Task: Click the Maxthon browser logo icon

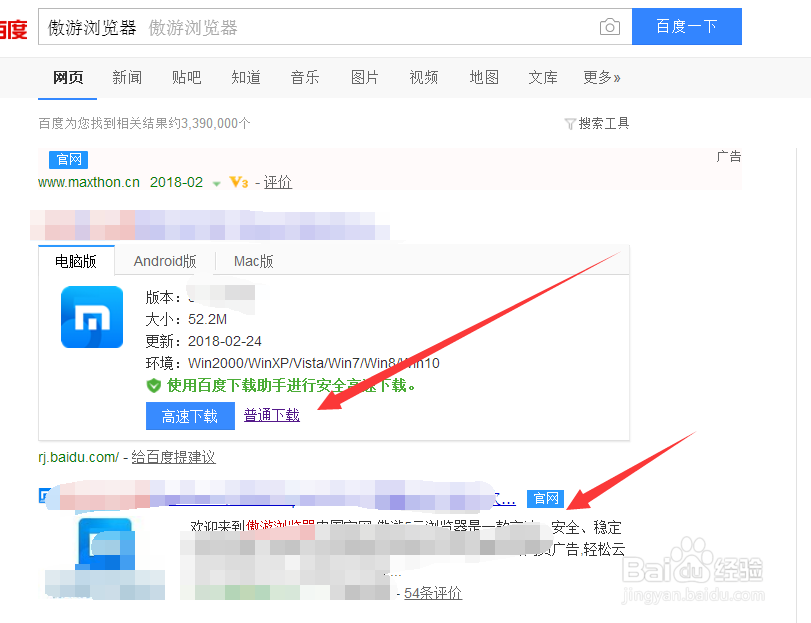Action: tap(92, 317)
